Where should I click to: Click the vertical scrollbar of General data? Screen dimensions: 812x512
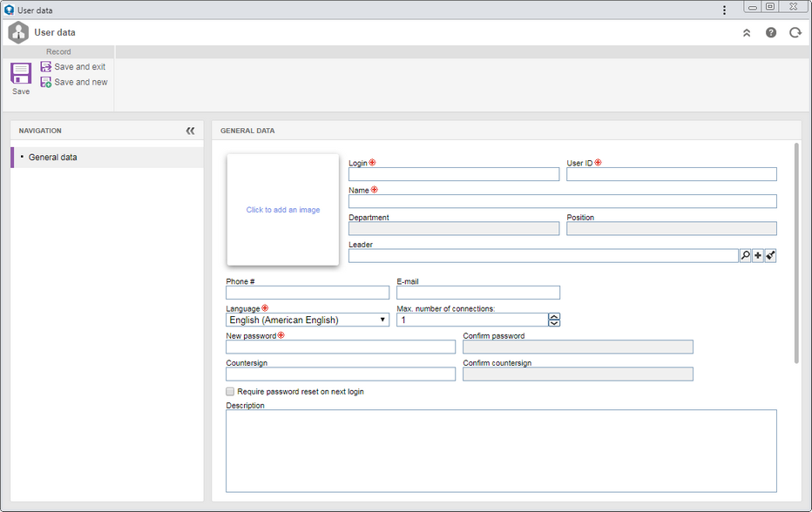(x=796, y=253)
